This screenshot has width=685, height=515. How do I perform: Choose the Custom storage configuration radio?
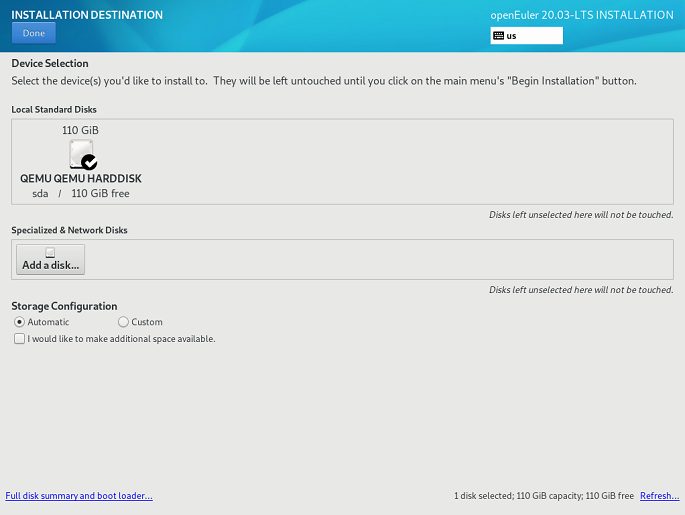123,322
